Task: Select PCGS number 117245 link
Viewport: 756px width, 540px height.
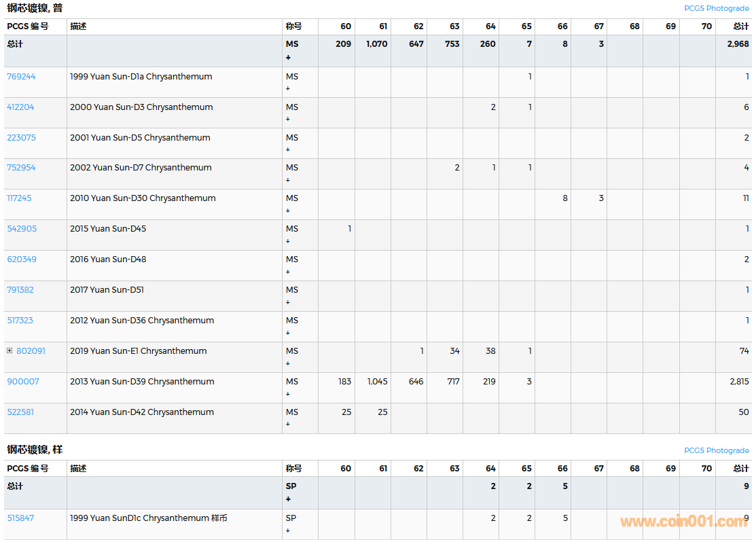Action: coord(19,198)
